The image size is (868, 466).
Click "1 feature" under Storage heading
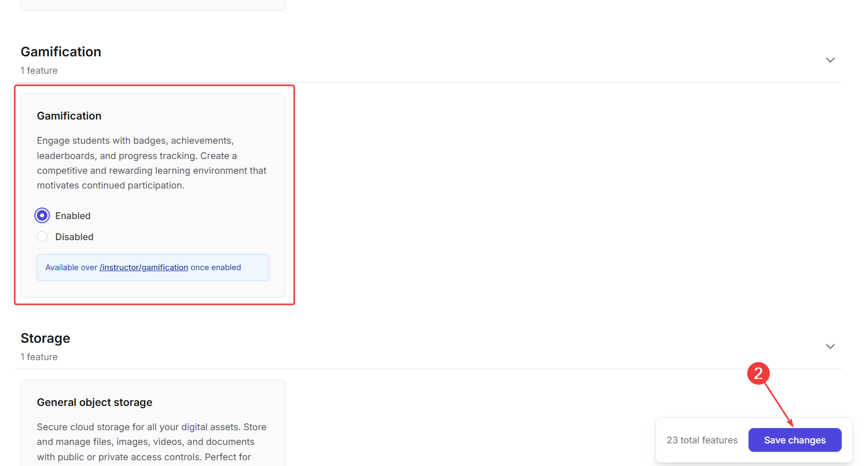click(x=39, y=357)
